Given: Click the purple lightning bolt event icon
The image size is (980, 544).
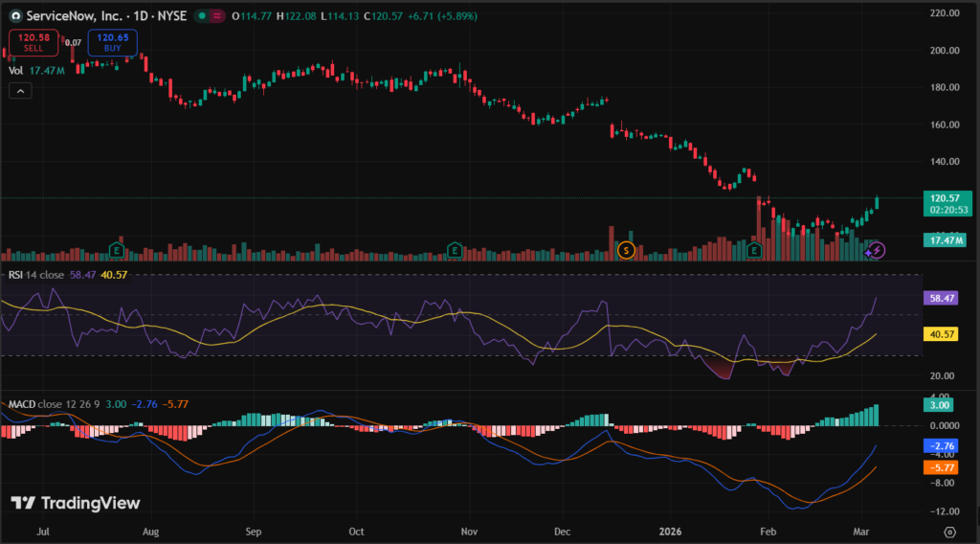Looking at the screenshot, I should (x=877, y=250).
